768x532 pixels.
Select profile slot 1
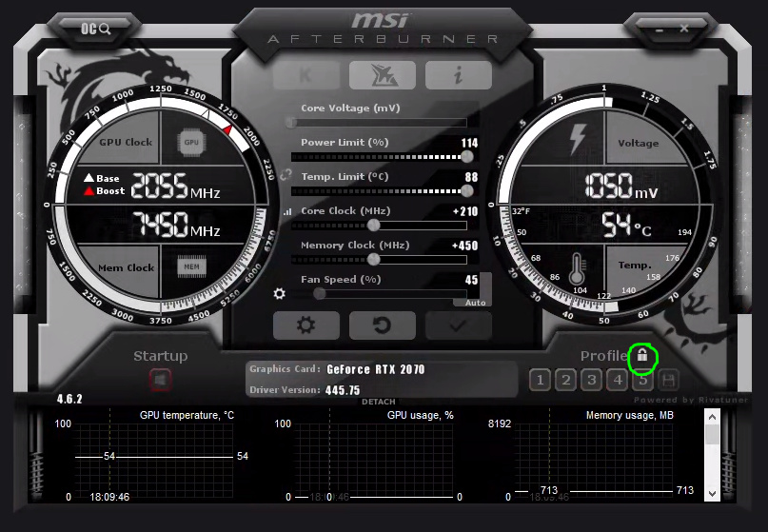[540, 380]
